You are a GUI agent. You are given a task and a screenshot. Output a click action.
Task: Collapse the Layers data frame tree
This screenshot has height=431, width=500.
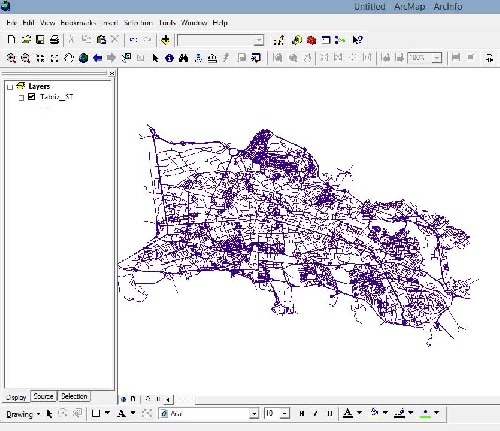(10, 87)
